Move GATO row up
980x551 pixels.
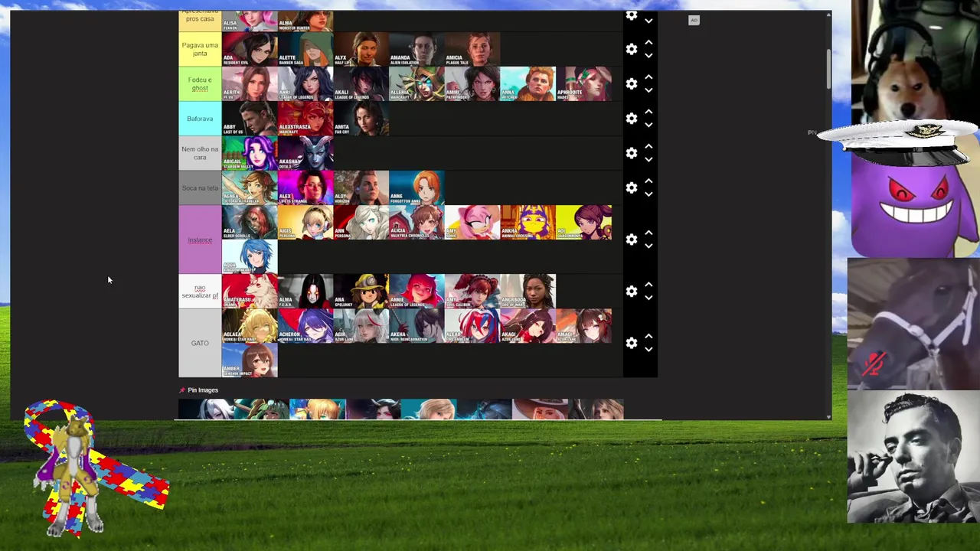coord(648,337)
